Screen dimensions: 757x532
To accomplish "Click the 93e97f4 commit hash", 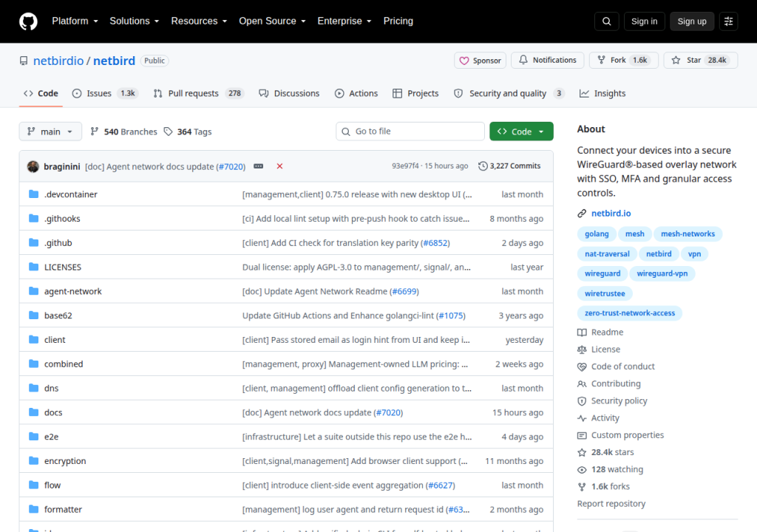I will 406,166.
